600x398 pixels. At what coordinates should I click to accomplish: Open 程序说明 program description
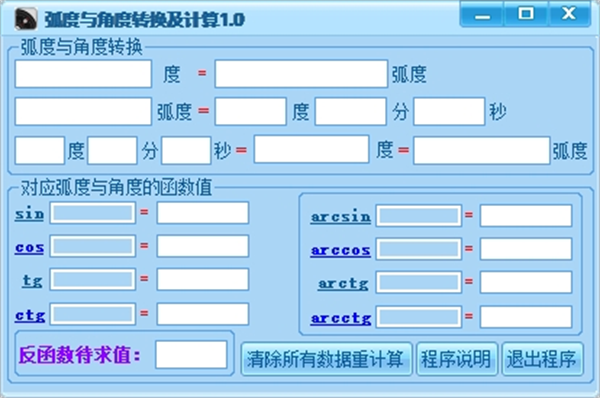(x=457, y=359)
